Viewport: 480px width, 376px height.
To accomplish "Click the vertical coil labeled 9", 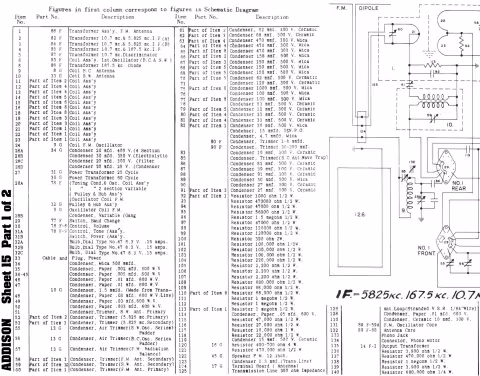I will [x=409, y=197].
